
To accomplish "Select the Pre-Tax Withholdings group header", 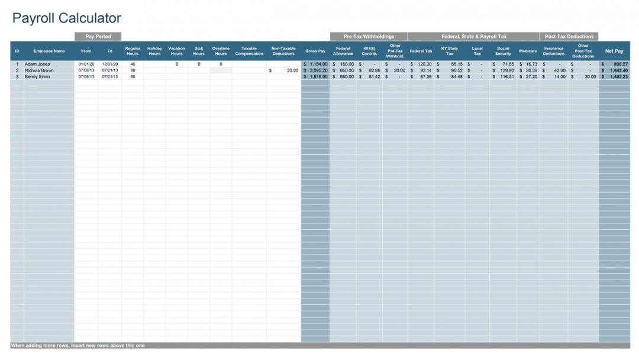I will point(369,37).
